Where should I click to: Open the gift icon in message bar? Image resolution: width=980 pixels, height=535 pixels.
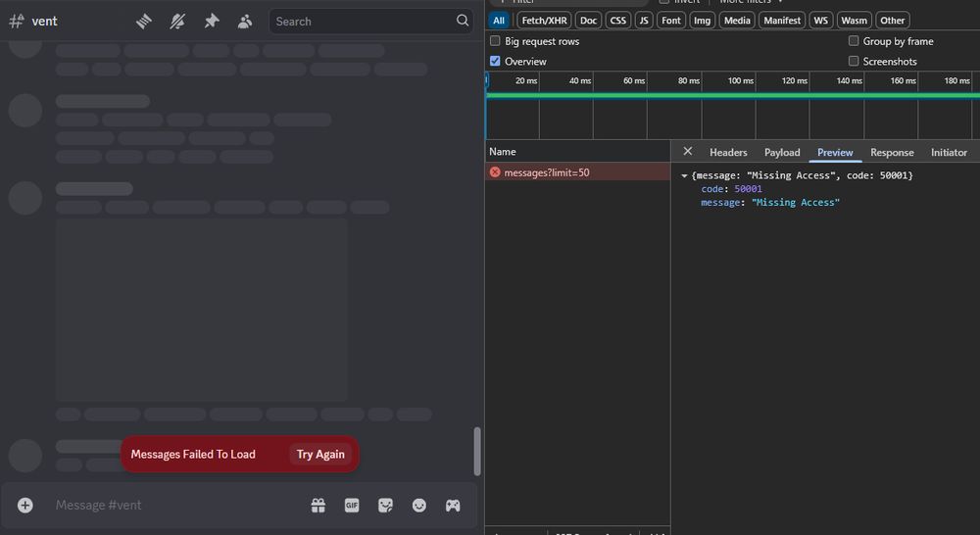click(318, 505)
